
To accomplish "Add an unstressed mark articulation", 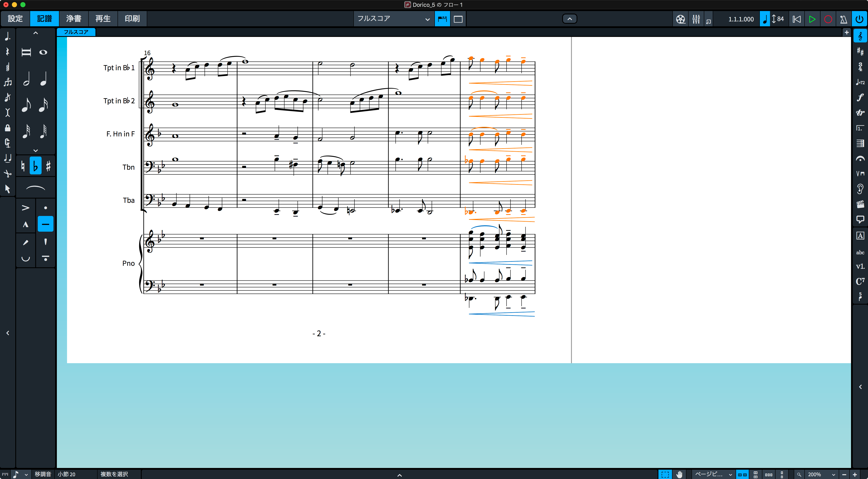I will point(26,259).
